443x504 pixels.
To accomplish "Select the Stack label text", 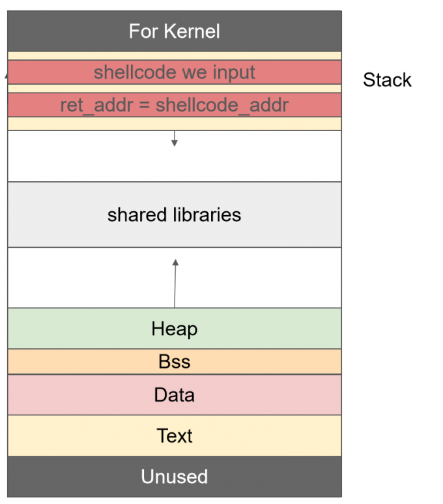I will (387, 80).
